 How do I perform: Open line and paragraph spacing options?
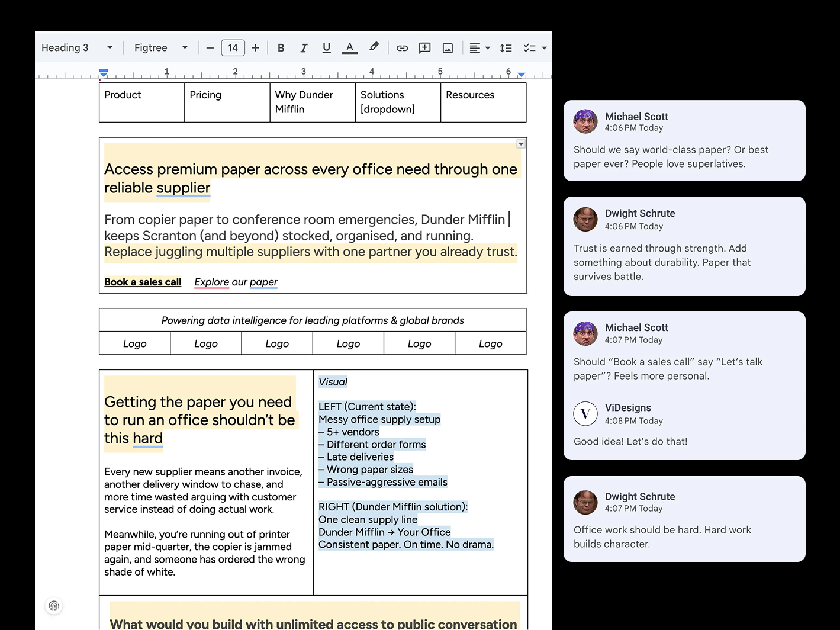pos(506,48)
